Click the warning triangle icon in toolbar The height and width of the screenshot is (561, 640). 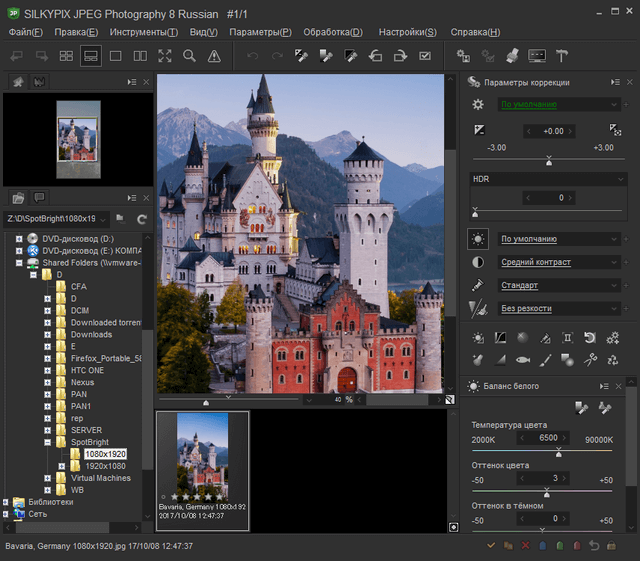214,56
